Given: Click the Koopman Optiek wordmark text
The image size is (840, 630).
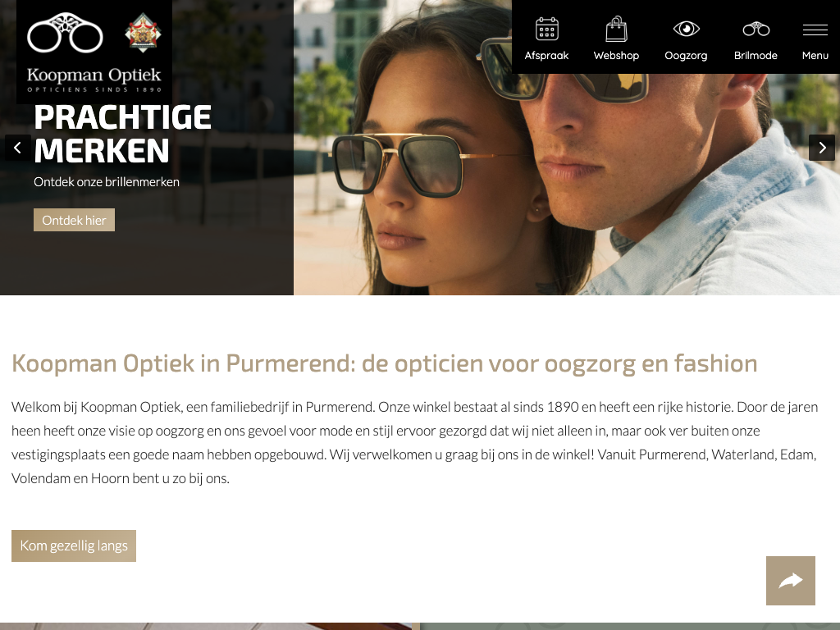Looking at the screenshot, I should [94, 75].
